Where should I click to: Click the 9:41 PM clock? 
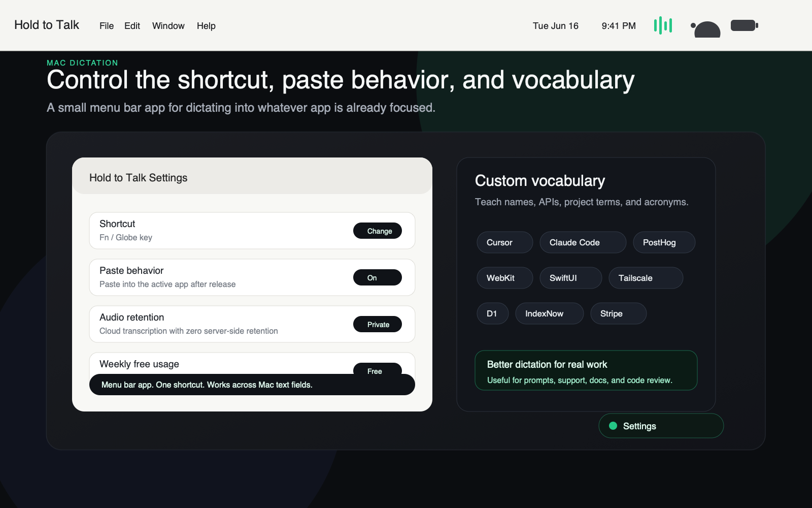tap(619, 26)
